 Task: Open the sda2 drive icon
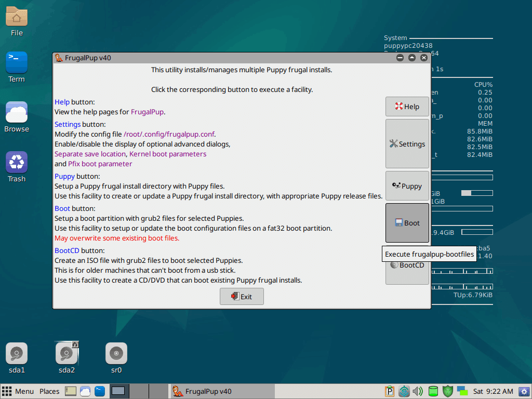tap(66, 358)
